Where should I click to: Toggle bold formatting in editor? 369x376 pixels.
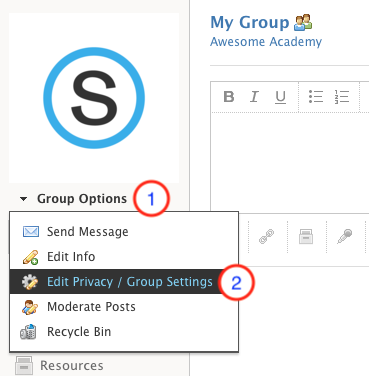click(x=229, y=97)
